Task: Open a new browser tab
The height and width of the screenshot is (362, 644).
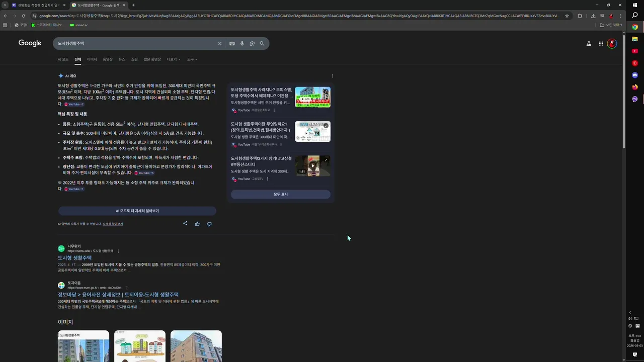Action: [x=133, y=5]
